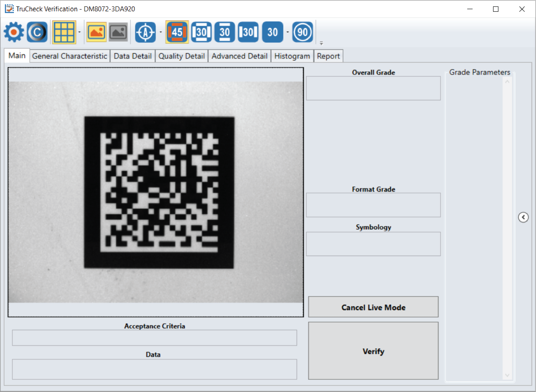Expand the toolbar overflow options arrow
Image resolution: width=536 pixels, height=392 pixels.
pos(321,43)
